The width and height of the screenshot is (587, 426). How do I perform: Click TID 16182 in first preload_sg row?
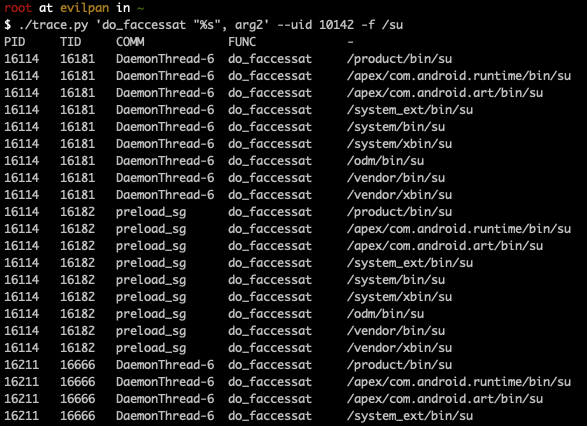(77, 212)
